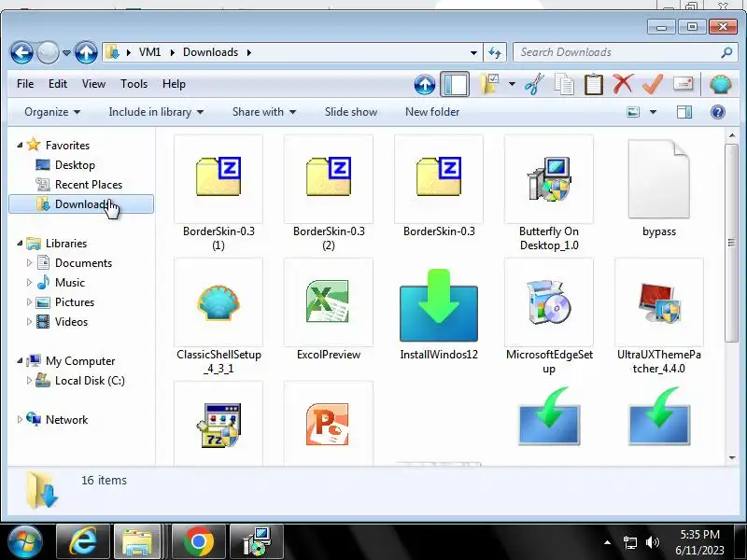Viewport: 747px width, 560px height.
Task: Select the BorderSkin-0.3 (1) archive
Action: 218,192
